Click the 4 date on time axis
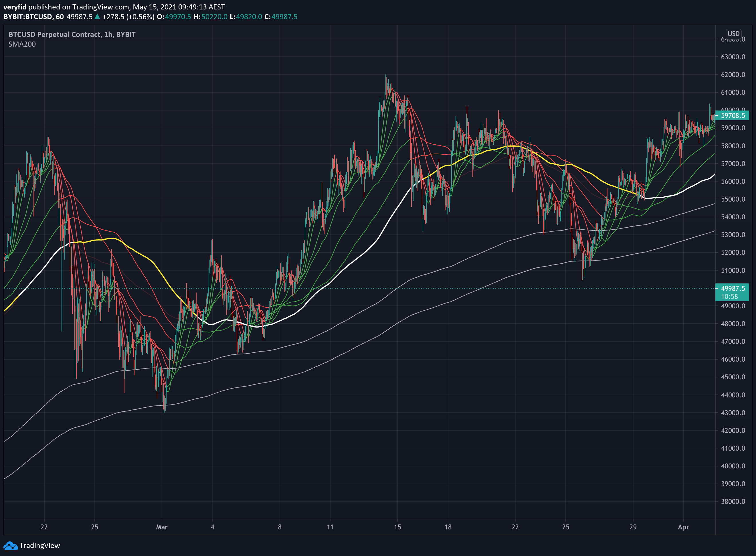This screenshot has width=756, height=556. (213, 527)
